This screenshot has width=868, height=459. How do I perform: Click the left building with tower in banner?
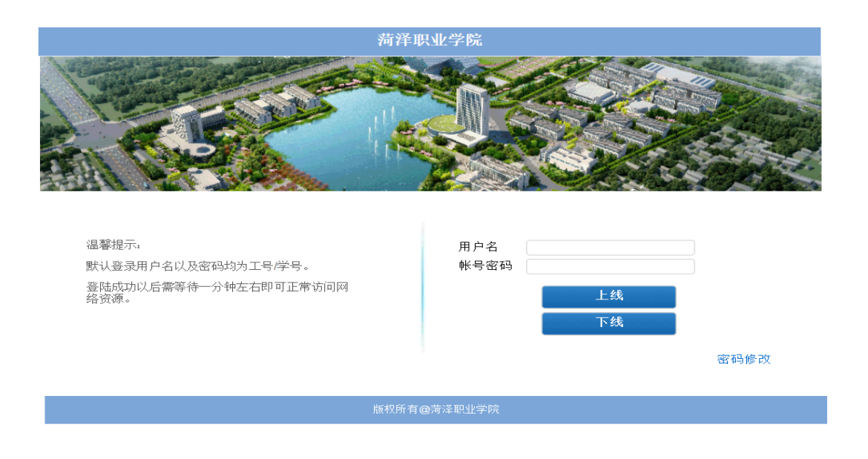click(185, 126)
